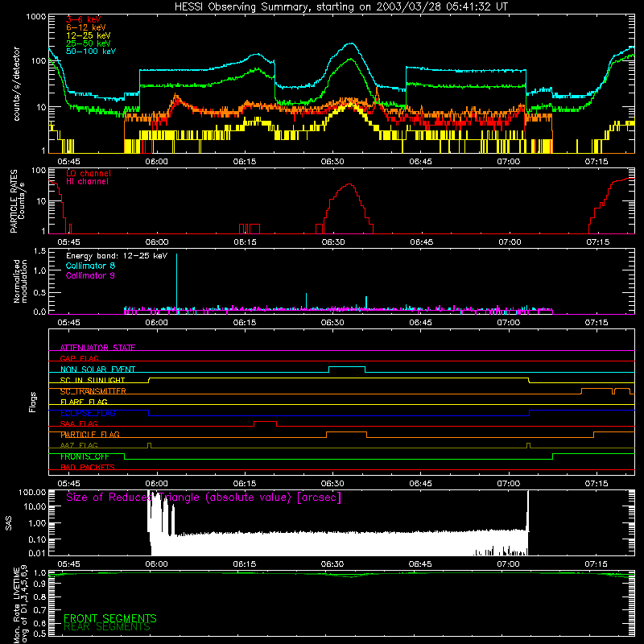Click 07:00 time label under Flags panel
Screen dimensions: 644x644
point(509,484)
